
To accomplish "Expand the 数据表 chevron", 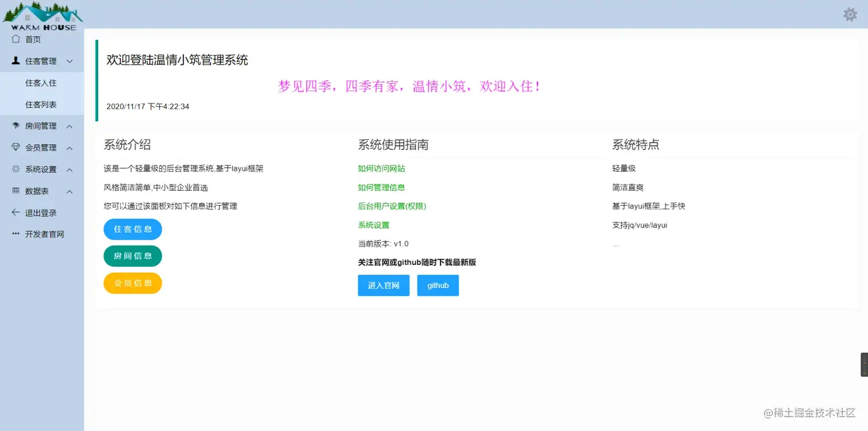I will coord(69,191).
